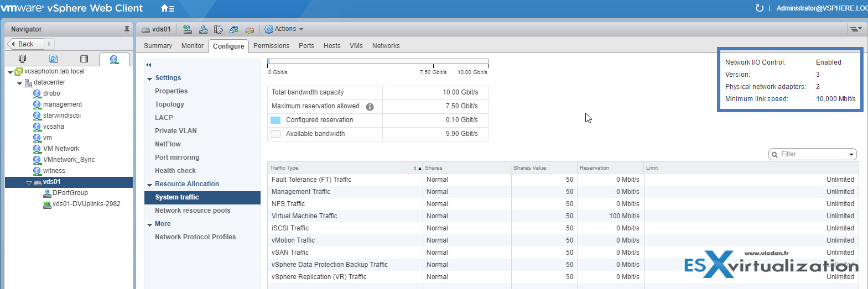Open Network Protocol Profiles
The height and width of the screenshot is (289, 868).
coord(195,237)
